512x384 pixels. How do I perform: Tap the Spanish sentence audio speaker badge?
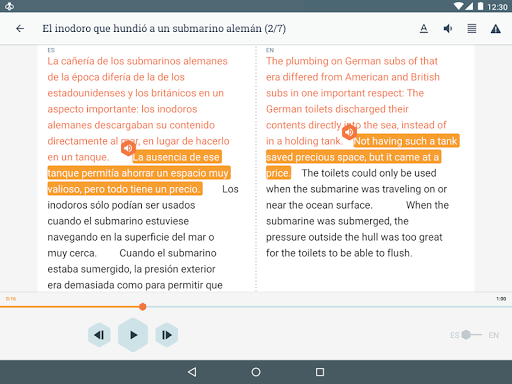pos(128,148)
